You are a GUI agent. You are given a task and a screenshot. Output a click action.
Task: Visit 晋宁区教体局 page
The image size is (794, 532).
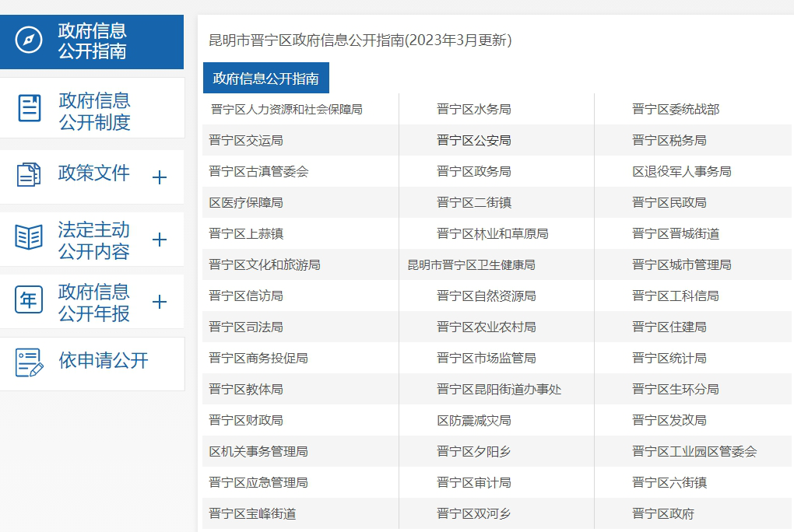[245, 389]
